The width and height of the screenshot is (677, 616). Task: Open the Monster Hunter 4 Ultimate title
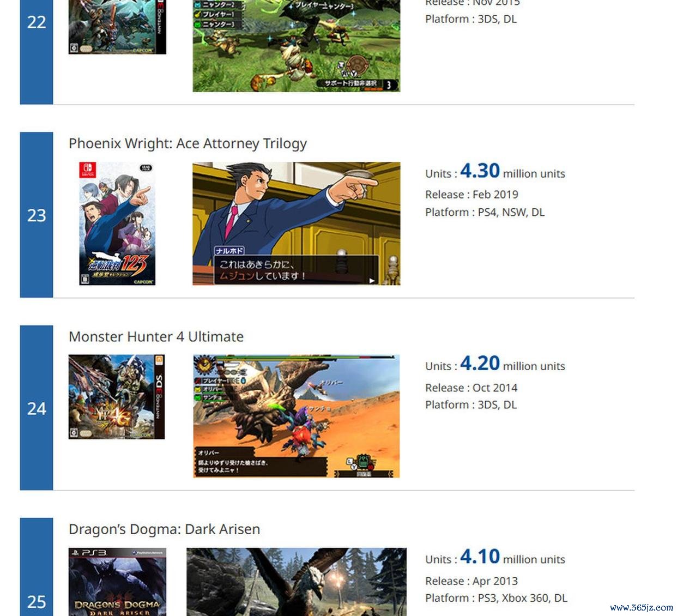[x=156, y=336]
